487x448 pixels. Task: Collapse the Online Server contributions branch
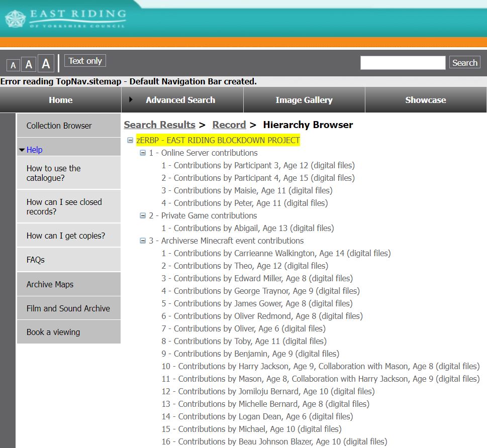143,153
